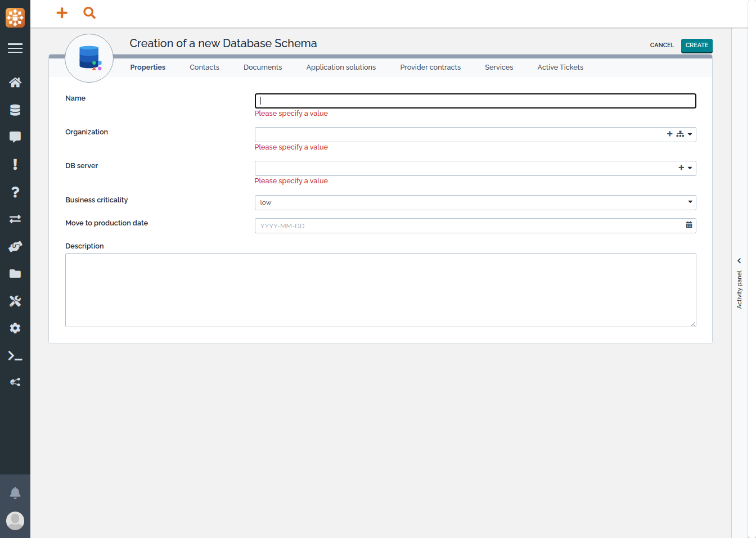The height and width of the screenshot is (538, 756).
Task: Toggle the hamburger navigation menu
Action: (15, 48)
